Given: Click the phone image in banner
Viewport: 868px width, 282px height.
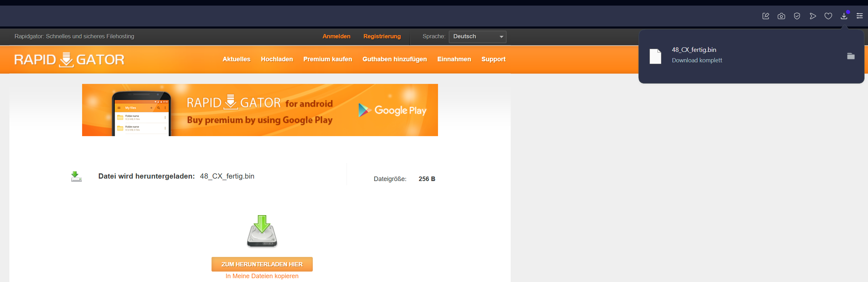Looking at the screenshot, I should coord(141,114).
